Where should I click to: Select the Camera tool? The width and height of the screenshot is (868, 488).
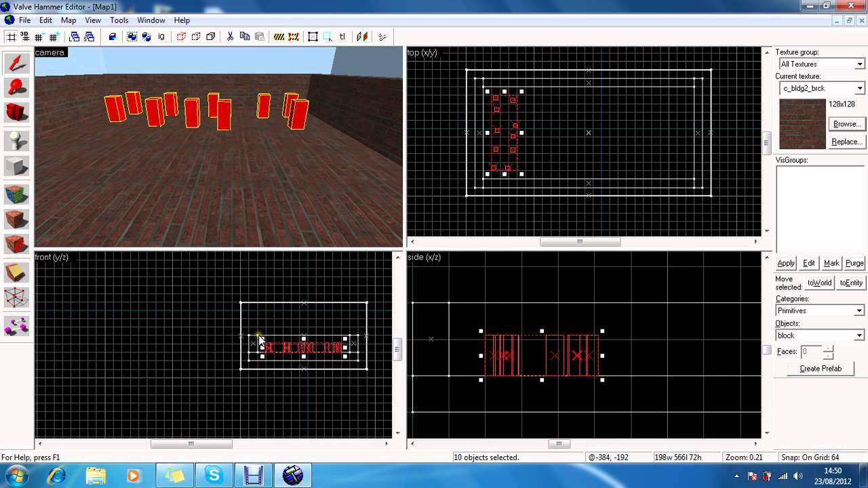pos(16,113)
